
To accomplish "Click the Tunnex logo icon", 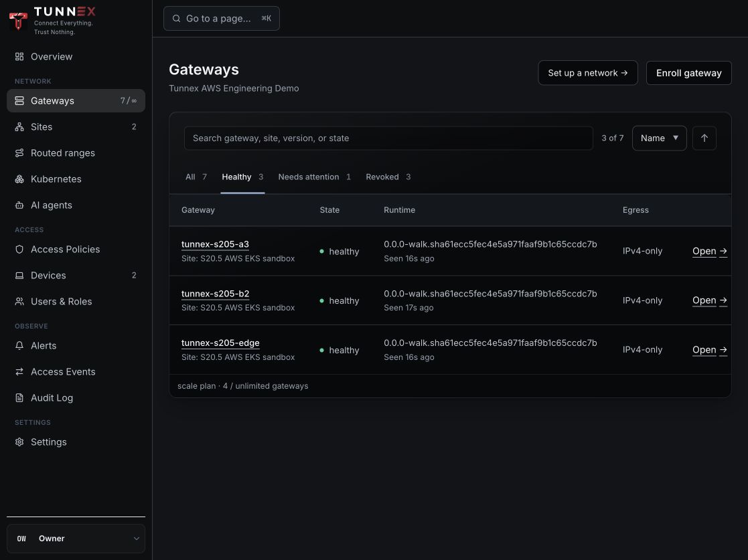I will [x=18, y=21].
